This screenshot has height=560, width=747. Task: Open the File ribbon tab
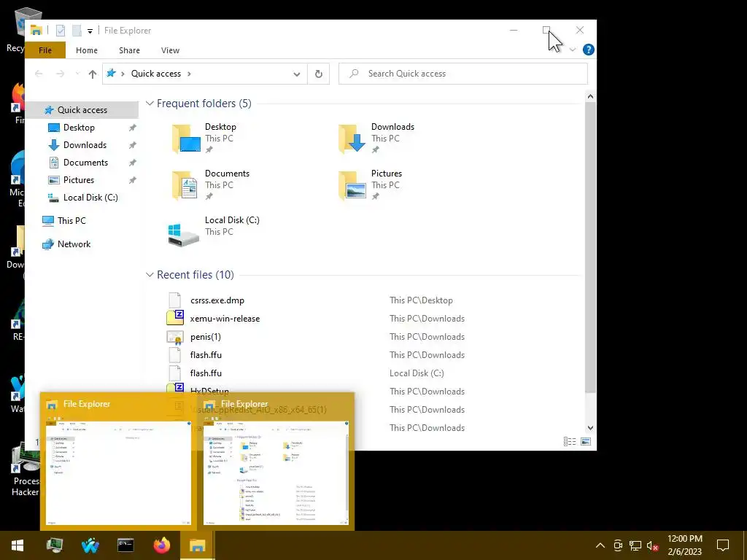[45, 50]
